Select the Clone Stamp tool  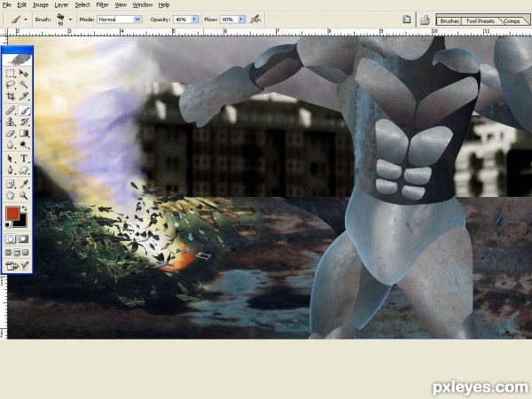click(x=11, y=121)
